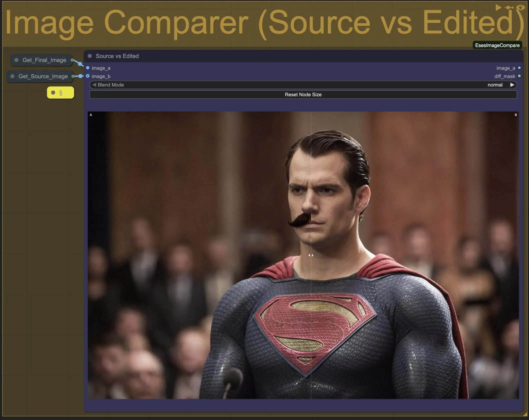Click the diff_mask output socket
This screenshot has width=529, height=420.
pyautogui.click(x=519, y=76)
